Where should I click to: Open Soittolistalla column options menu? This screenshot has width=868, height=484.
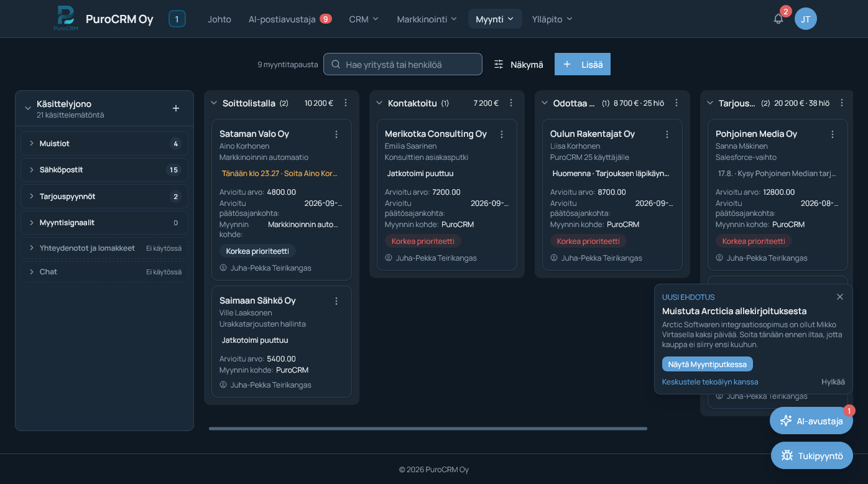click(x=346, y=103)
